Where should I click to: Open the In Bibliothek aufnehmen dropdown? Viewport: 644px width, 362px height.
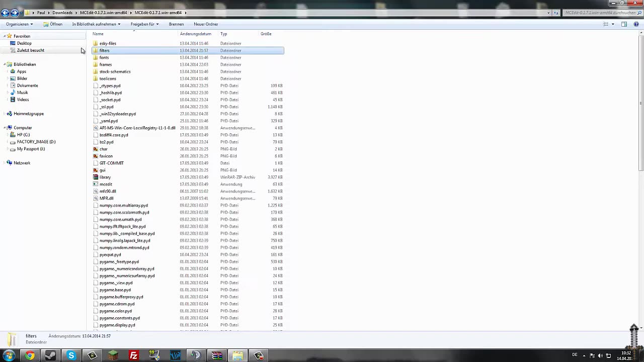coord(96,24)
